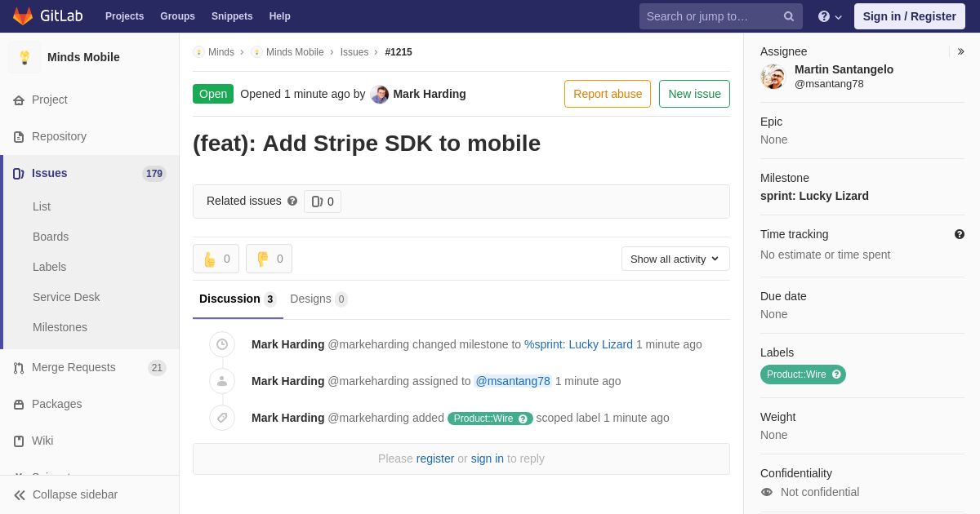Click the Minds Mobile breadcrumb link

coord(295,52)
